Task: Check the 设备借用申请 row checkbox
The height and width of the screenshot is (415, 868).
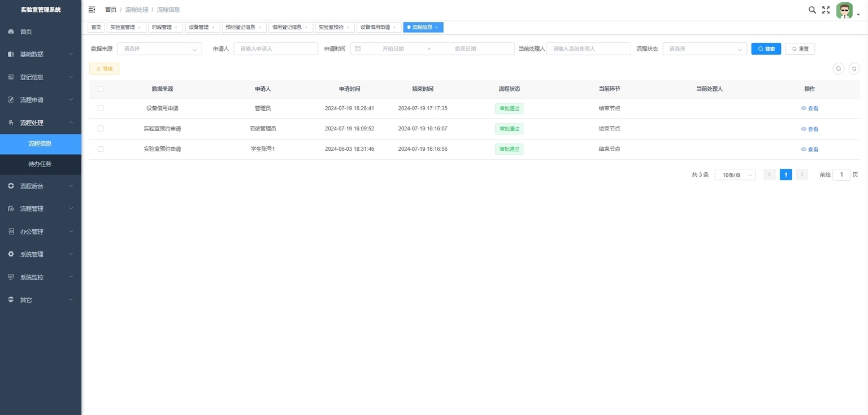Action: tap(101, 108)
